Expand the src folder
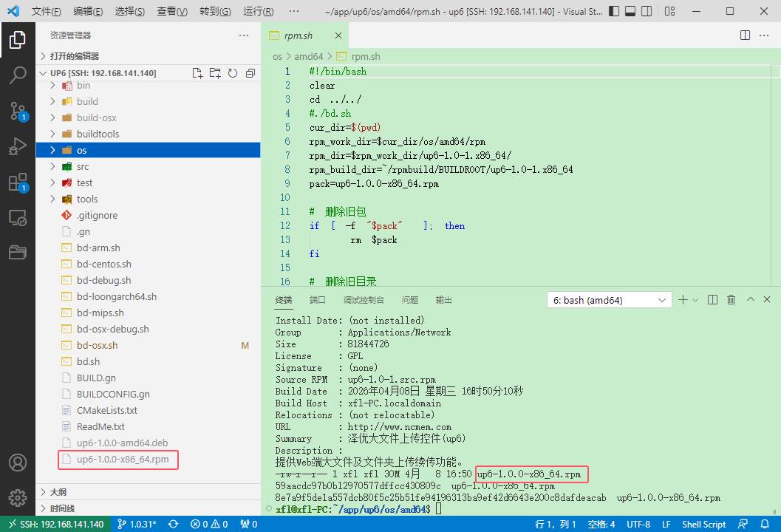The width and height of the screenshot is (781, 532). pos(82,166)
